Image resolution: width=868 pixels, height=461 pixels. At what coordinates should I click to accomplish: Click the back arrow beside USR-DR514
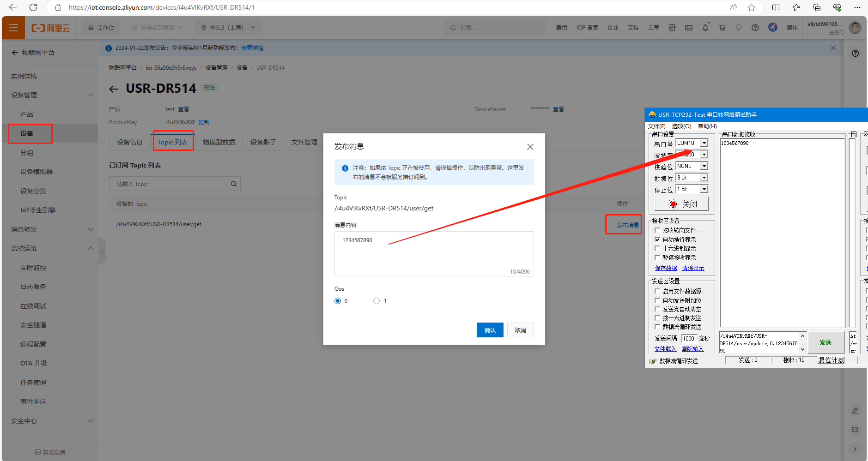pyautogui.click(x=114, y=89)
